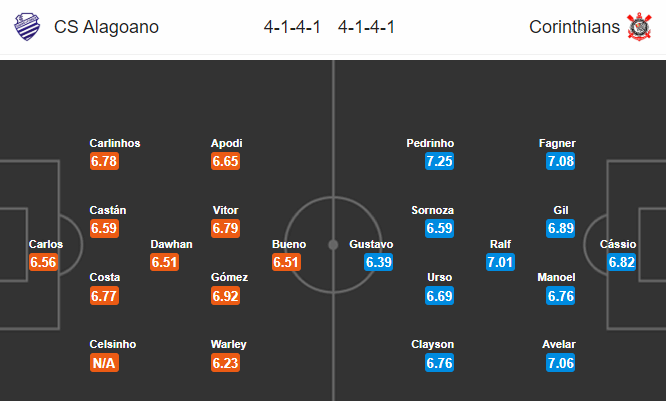Click Celsinho's N/A rating badge

pos(104,363)
